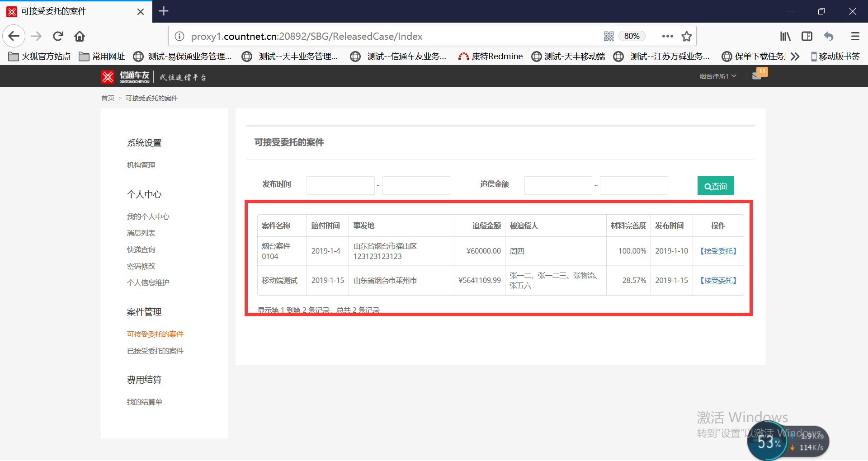The height and width of the screenshot is (461, 868).
Task: Open 移动版书签 bookmark folder
Action: [x=835, y=56]
